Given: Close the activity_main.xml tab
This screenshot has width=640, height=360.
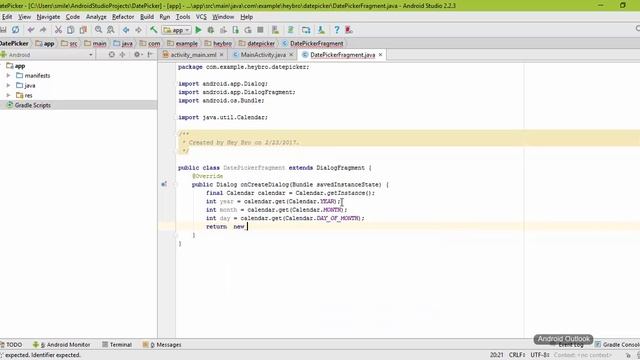Looking at the screenshot, I should tap(222, 54).
